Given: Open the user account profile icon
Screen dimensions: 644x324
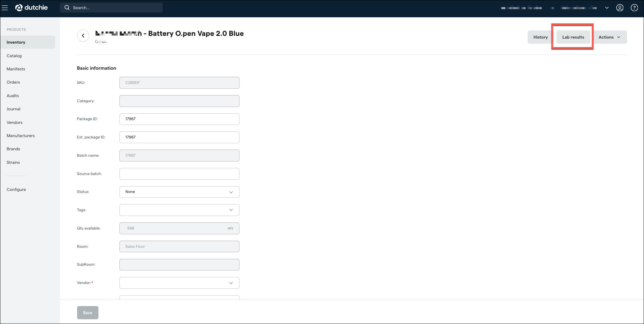Looking at the screenshot, I should pos(620,8).
